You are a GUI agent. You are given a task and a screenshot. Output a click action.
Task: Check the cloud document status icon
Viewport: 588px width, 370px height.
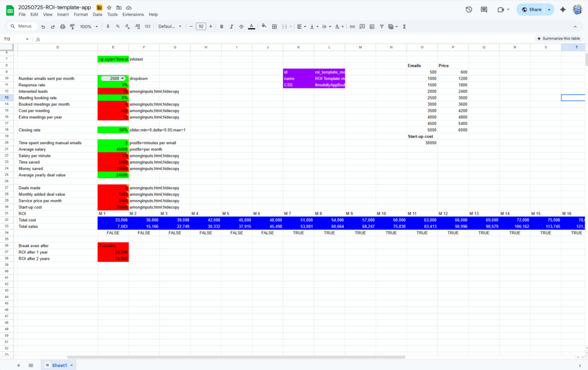point(129,7)
